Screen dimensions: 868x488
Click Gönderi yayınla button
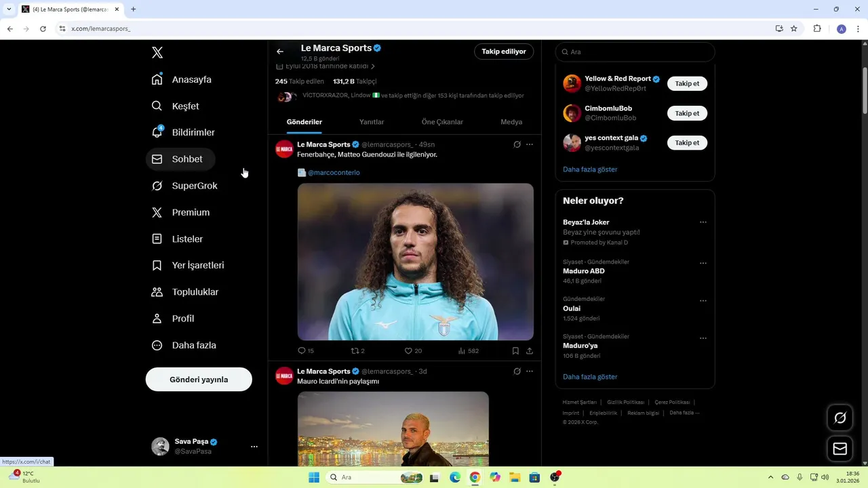199,380
